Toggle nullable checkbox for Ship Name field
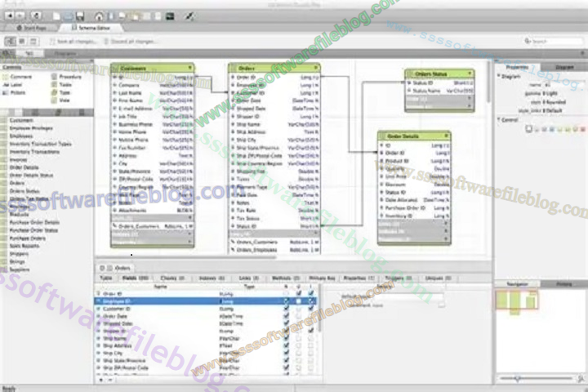 point(286,338)
